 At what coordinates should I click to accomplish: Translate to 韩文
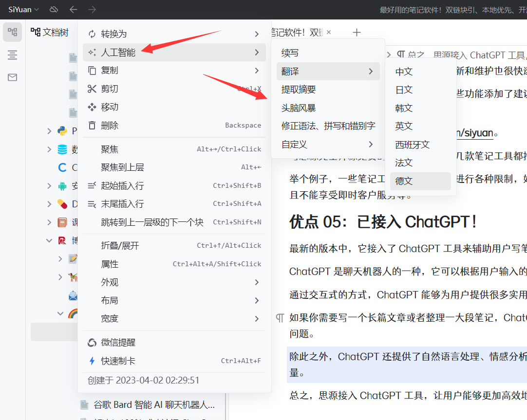point(420,108)
